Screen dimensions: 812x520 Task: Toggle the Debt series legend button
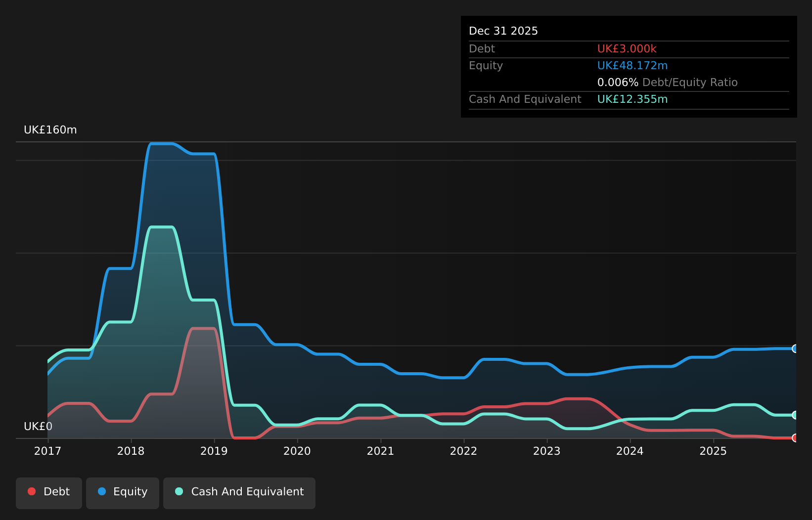click(x=49, y=493)
